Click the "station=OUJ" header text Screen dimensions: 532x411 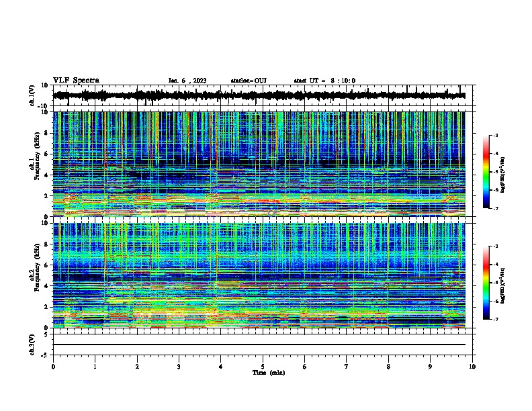[249, 81]
